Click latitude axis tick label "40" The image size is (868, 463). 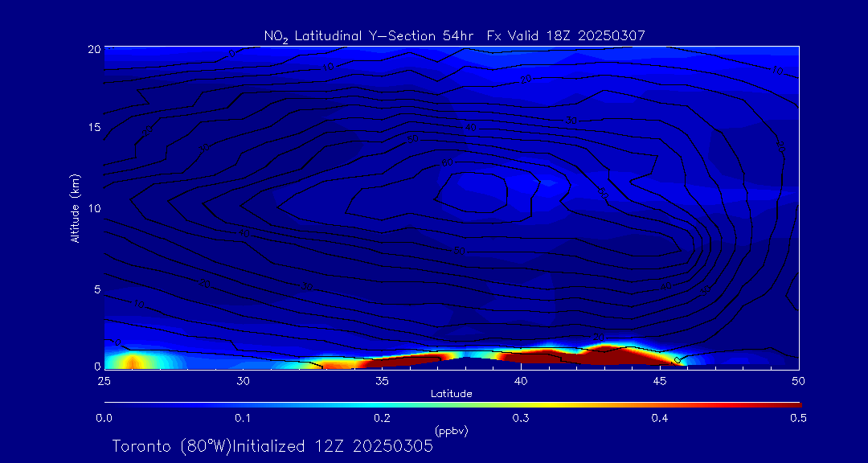520,380
